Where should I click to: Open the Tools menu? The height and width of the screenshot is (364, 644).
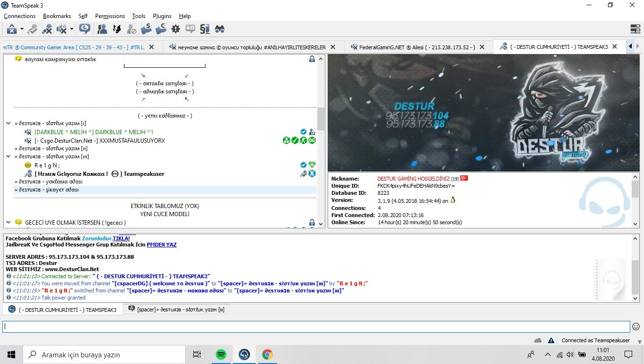point(139,16)
